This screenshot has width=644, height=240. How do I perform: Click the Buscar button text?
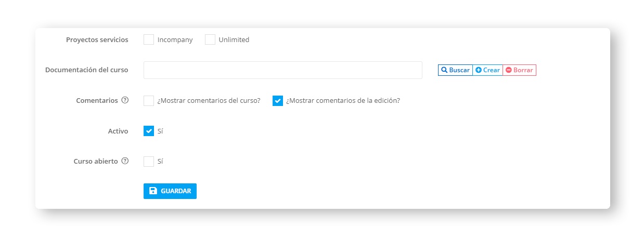[x=459, y=70]
